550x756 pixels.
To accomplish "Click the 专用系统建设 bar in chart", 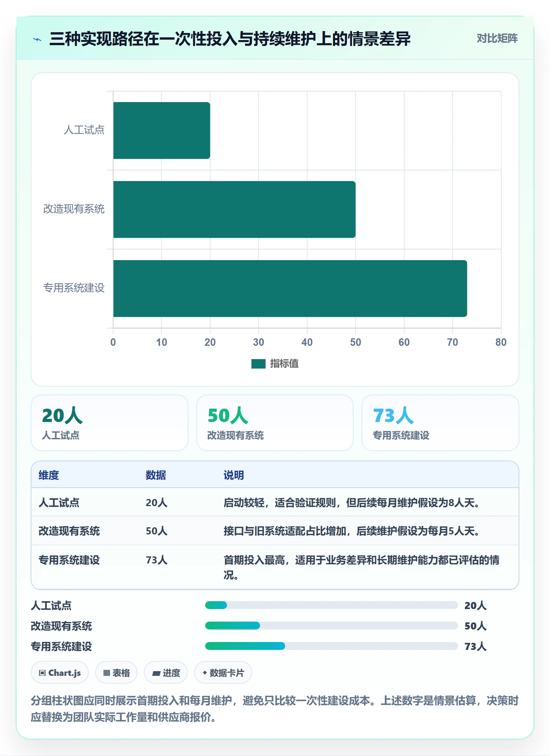I will coord(290,288).
